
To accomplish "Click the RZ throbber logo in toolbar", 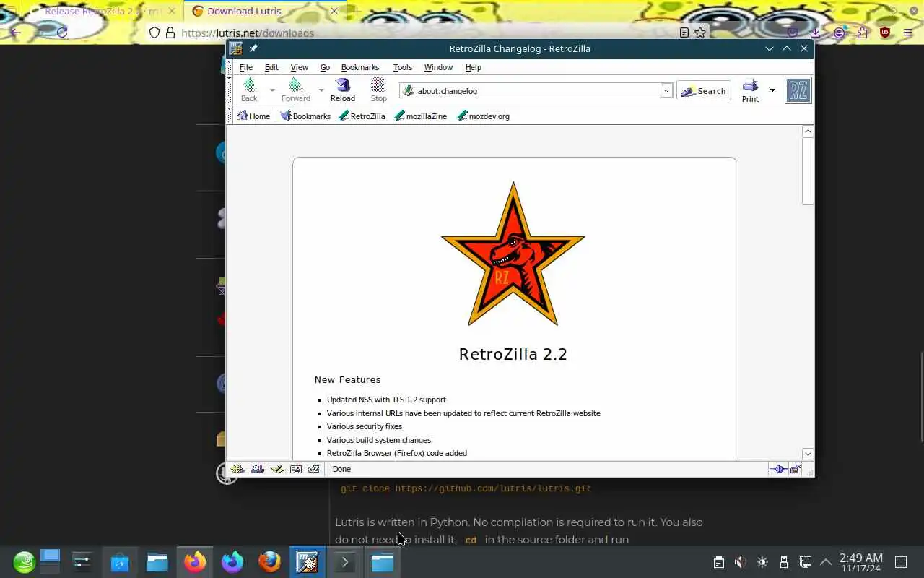I will [798, 90].
